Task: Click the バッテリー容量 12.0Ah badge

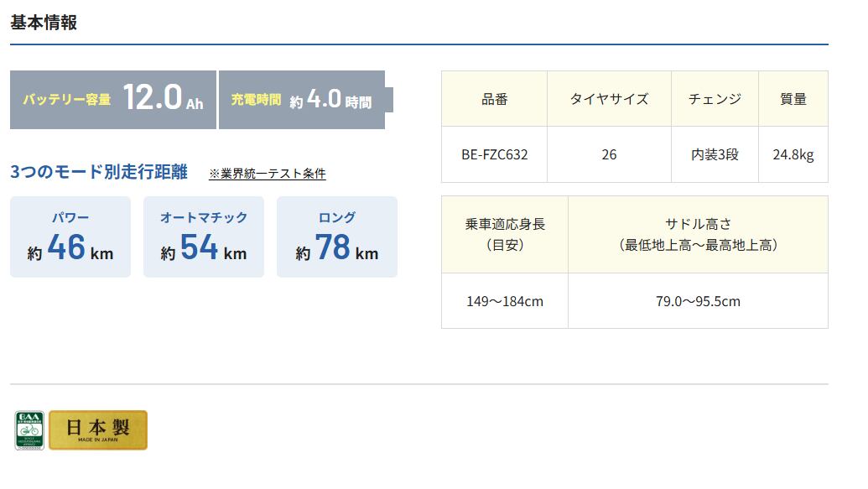Action: [x=113, y=100]
